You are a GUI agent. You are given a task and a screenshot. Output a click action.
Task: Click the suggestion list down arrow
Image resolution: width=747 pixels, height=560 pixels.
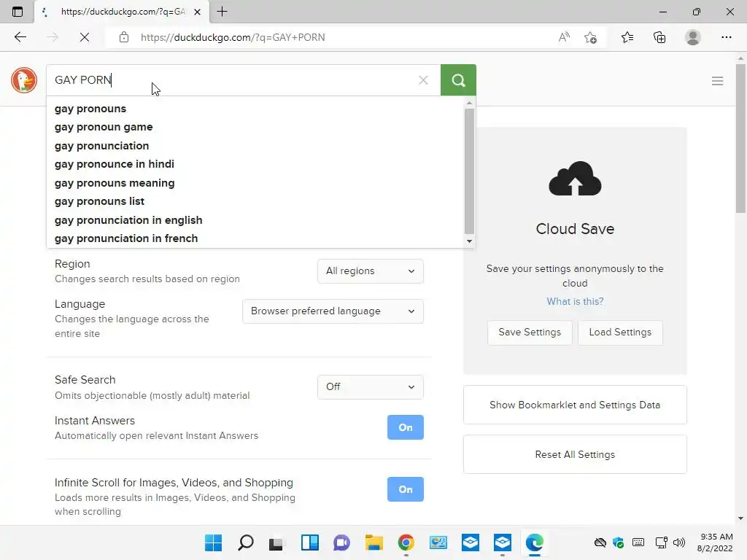coord(469,241)
